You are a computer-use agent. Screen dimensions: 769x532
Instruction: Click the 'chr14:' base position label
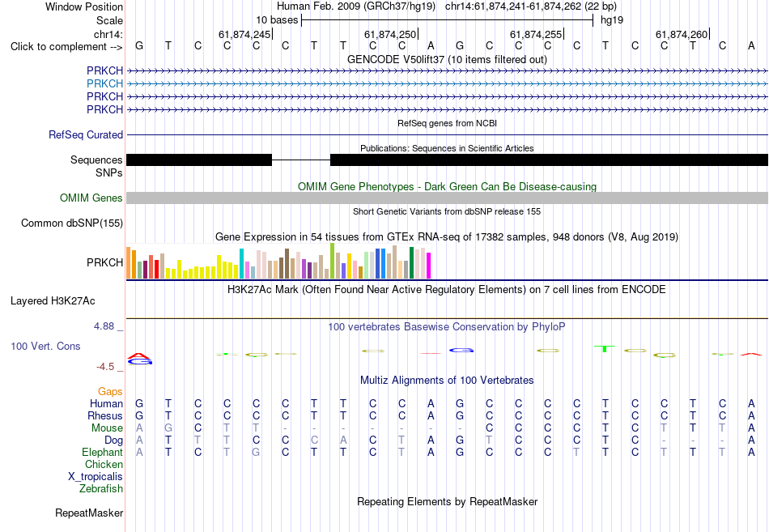[108, 34]
